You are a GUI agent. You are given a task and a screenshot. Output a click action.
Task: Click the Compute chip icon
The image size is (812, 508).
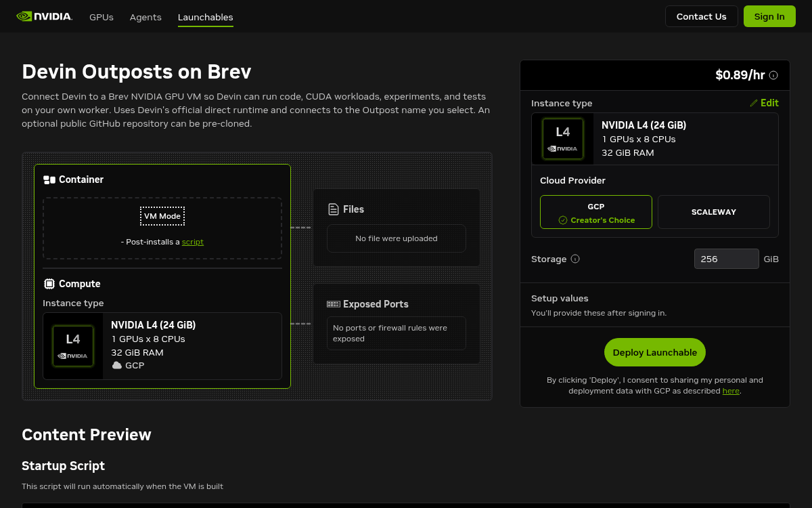click(x=49, y=284)
